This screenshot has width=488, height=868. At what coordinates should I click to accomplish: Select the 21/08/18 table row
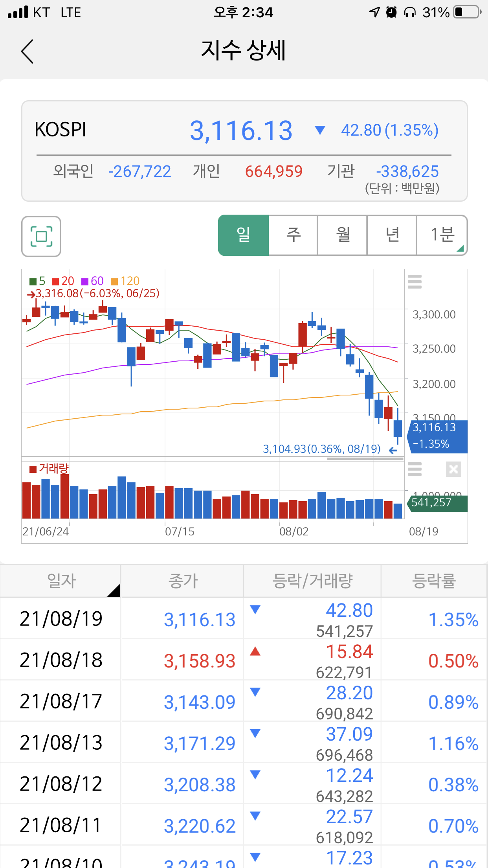coord(244,660)
